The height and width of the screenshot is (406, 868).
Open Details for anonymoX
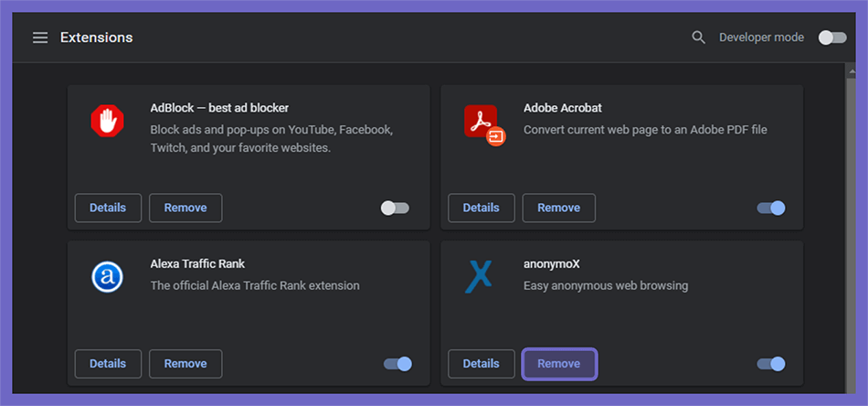pyautogui.click(x=481, y=364)
